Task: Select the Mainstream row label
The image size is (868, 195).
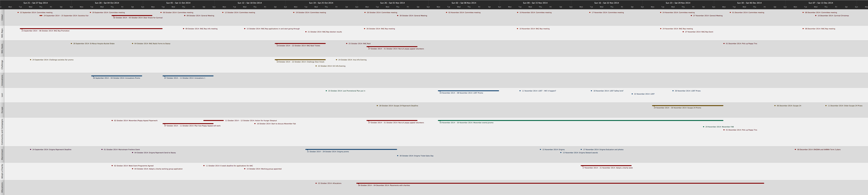Action: point(2,154)
